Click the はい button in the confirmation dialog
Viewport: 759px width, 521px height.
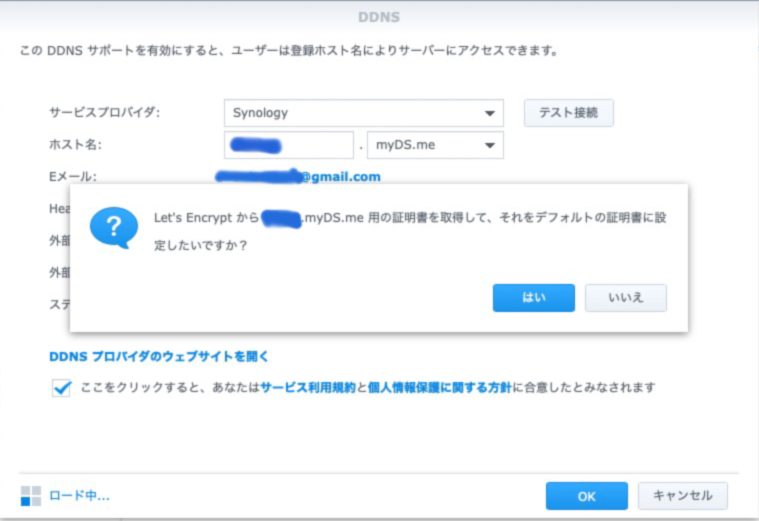[x=533, y=298]
